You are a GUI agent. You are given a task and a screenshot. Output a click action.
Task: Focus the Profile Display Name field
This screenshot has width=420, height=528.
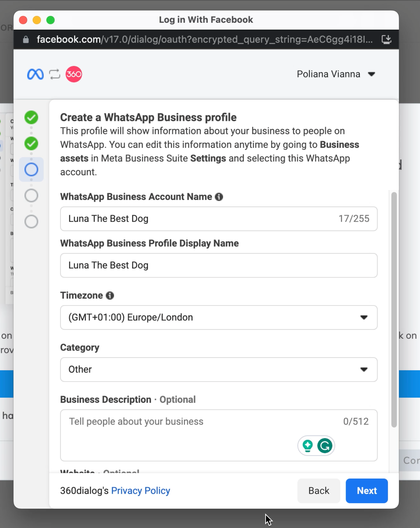pyautogui.click(x=219, y=265)
